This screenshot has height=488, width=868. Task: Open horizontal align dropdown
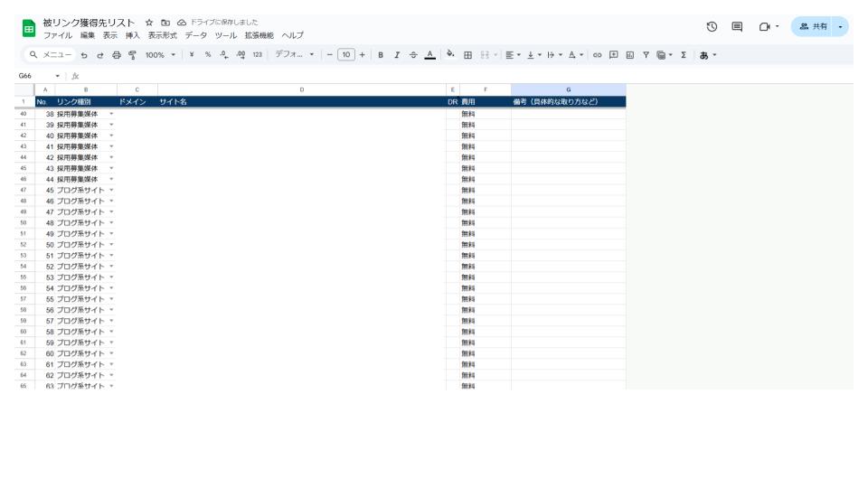click(513, 55)
